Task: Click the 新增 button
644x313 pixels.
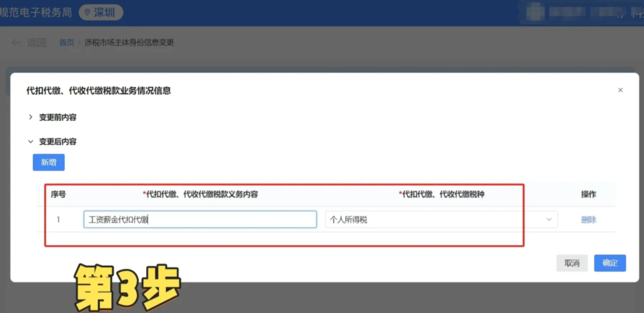Action: point(49,162)
